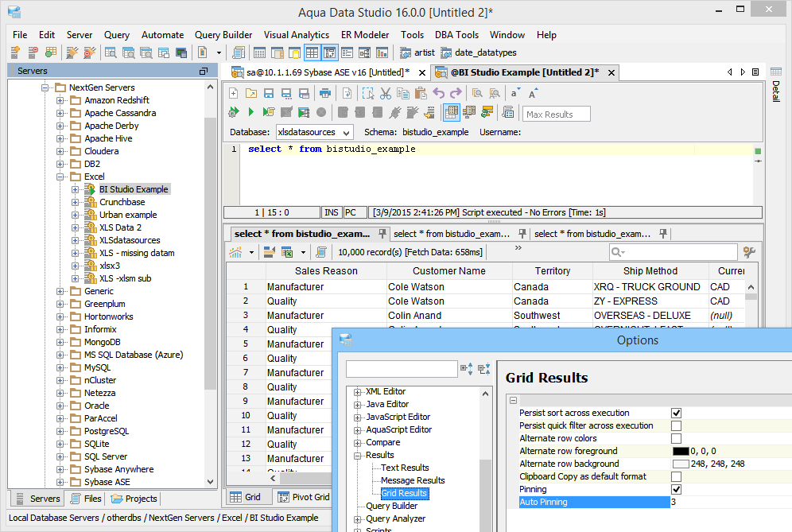Screen dimensions: 792x532
Task: Click the wrench settings icon beside results search
Action: pos(748,252)
